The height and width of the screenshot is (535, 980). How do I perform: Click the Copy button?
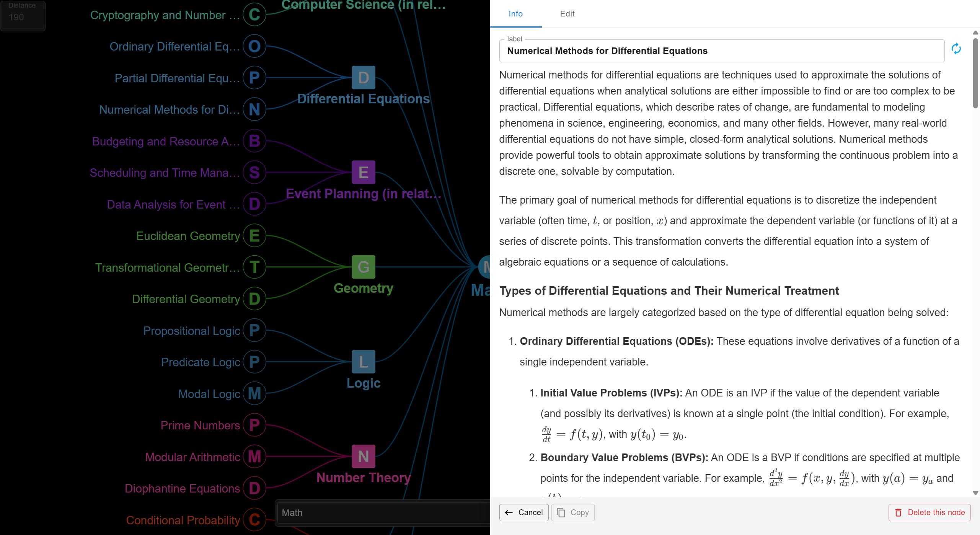[x=573, y=512]
